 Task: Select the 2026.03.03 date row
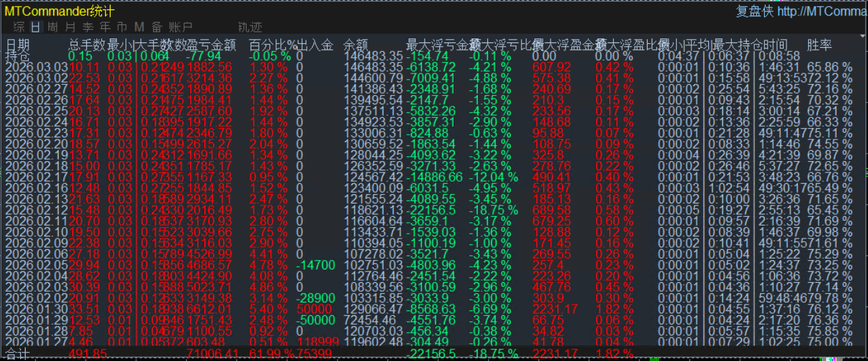pyautogui.click(x=36, y=67)
